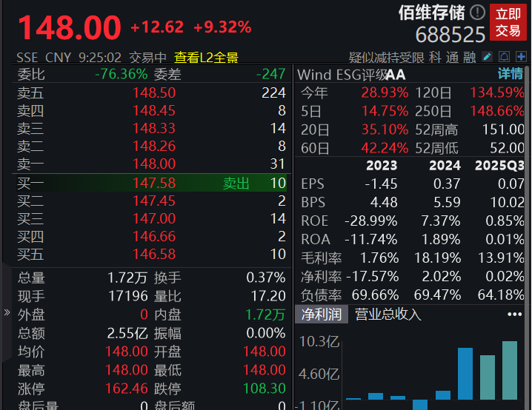Click the current price 148.00 headline

[70, 27]
